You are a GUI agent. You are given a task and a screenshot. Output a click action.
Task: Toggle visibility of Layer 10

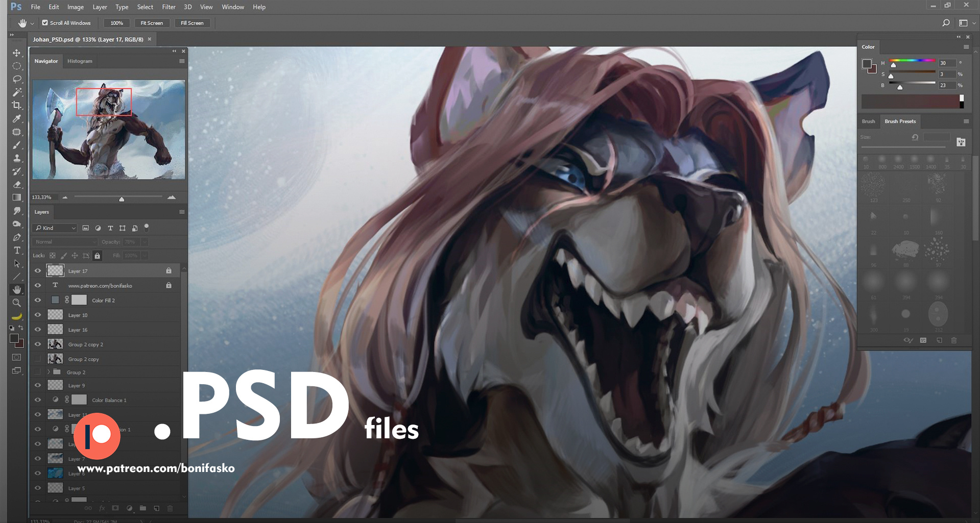38,315
